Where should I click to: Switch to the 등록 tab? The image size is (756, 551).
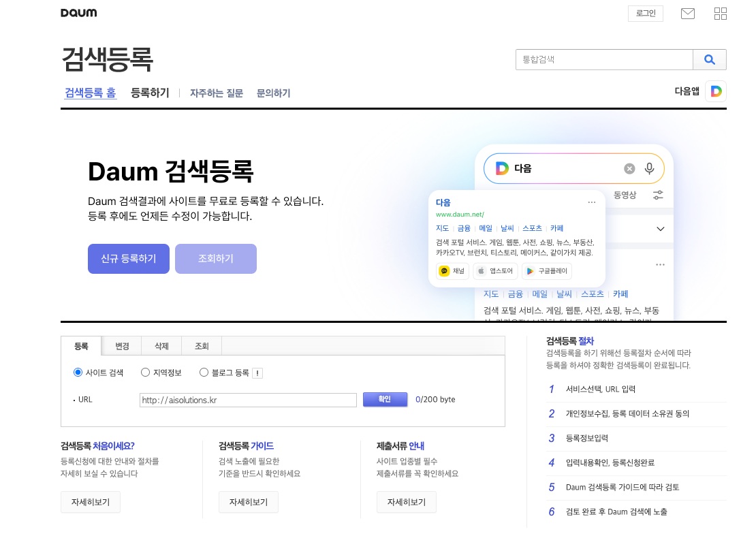coord(81,346)
